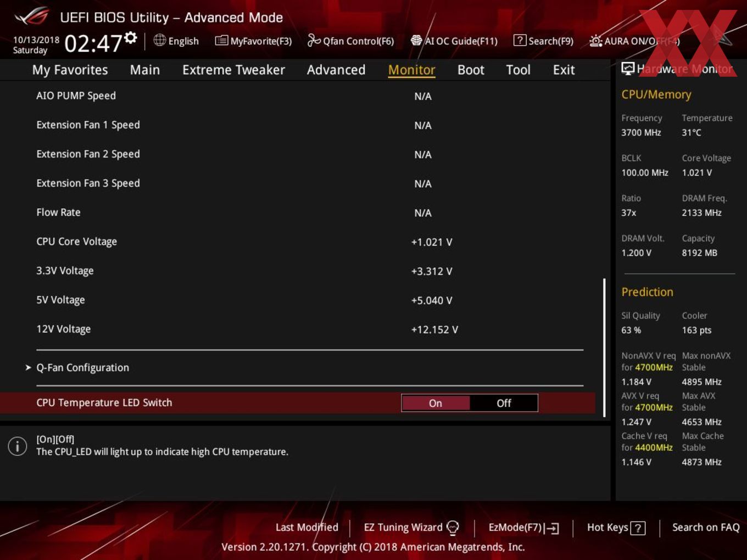Viewport: 747px width, 560px height.
Task: Open the My Favorites tab
Action: tap(70, 70)
